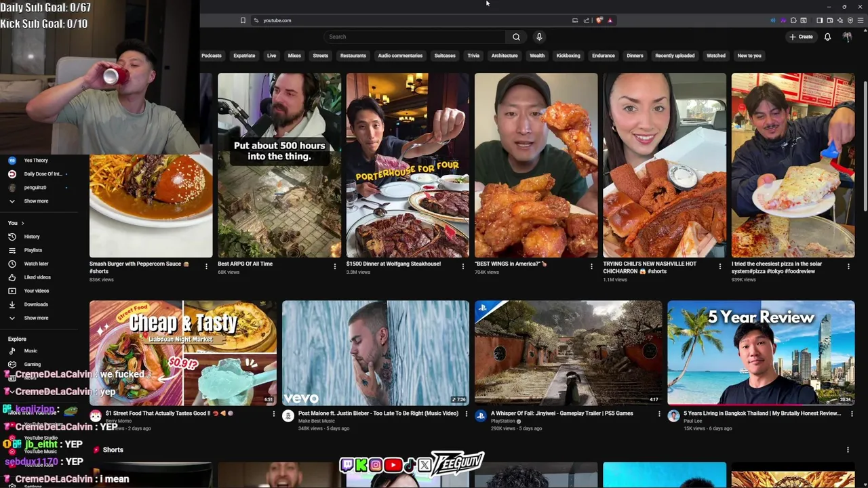Click the share page icon in address bar
The width and height of the screenshot is (868, 488).
pyautogui.click(x=587, y=20)
